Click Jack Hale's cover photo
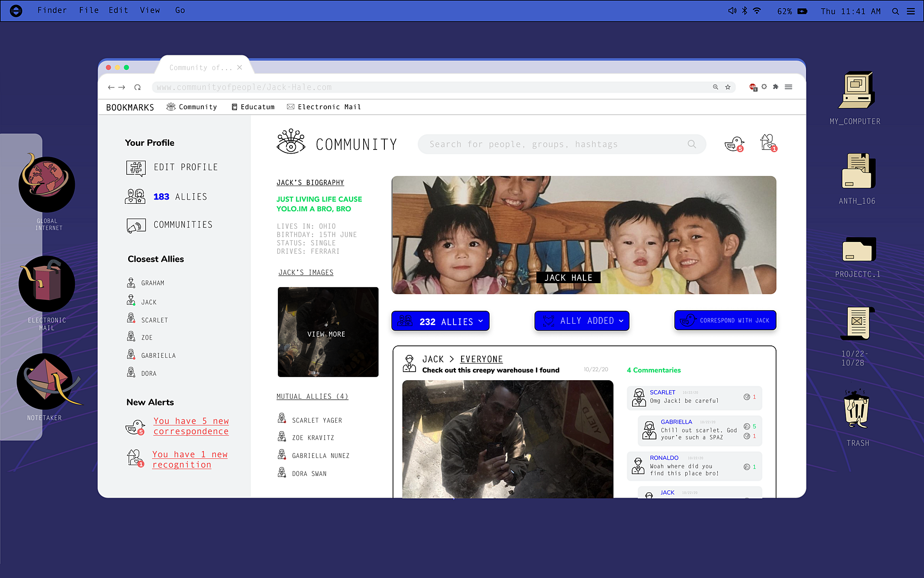This screenshot has height=578, width=924. point(584,235)
